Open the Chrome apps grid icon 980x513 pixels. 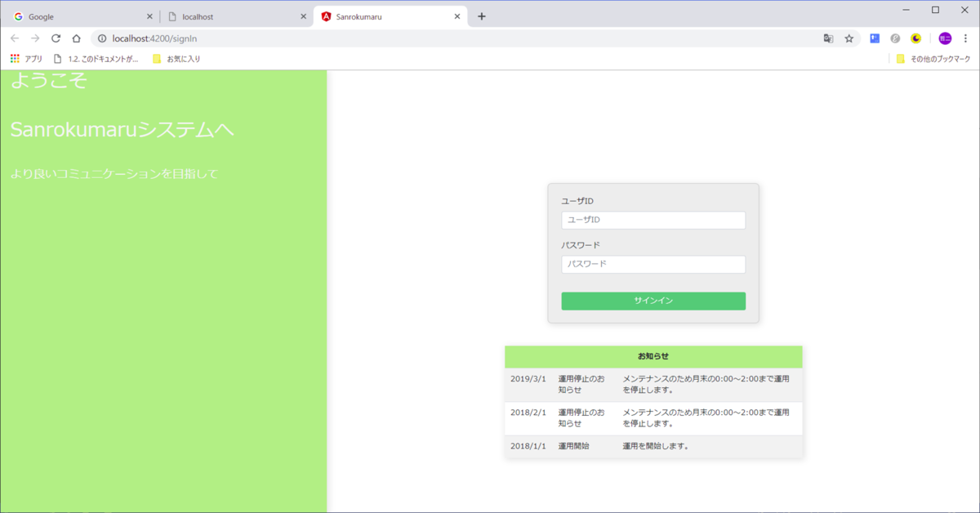click(14, 58)
